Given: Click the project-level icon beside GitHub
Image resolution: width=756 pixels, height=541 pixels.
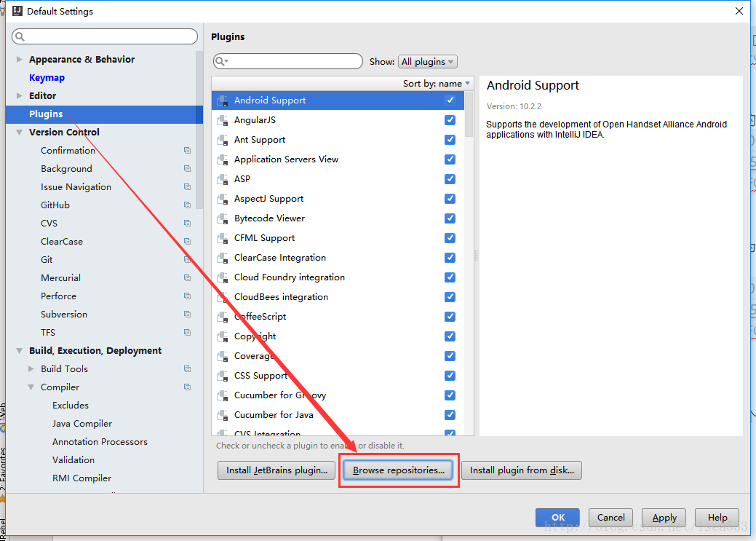Looking at the screenshot, I should coord(187,205).
